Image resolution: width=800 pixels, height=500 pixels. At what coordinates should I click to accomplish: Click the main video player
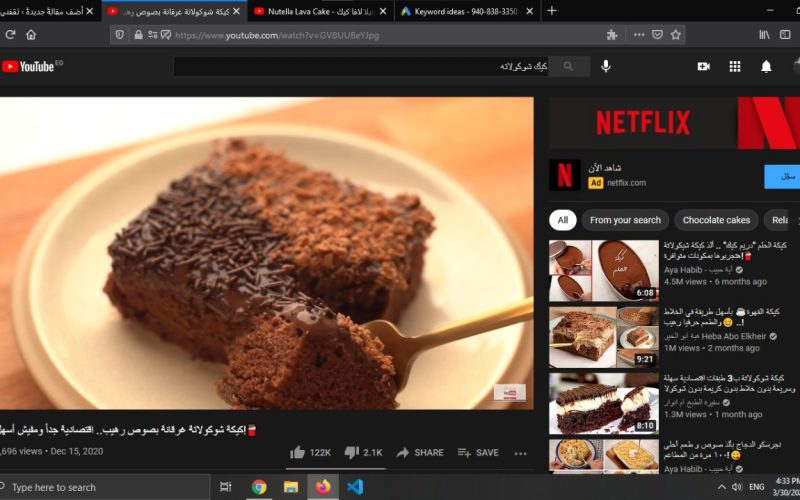[266, 253]
